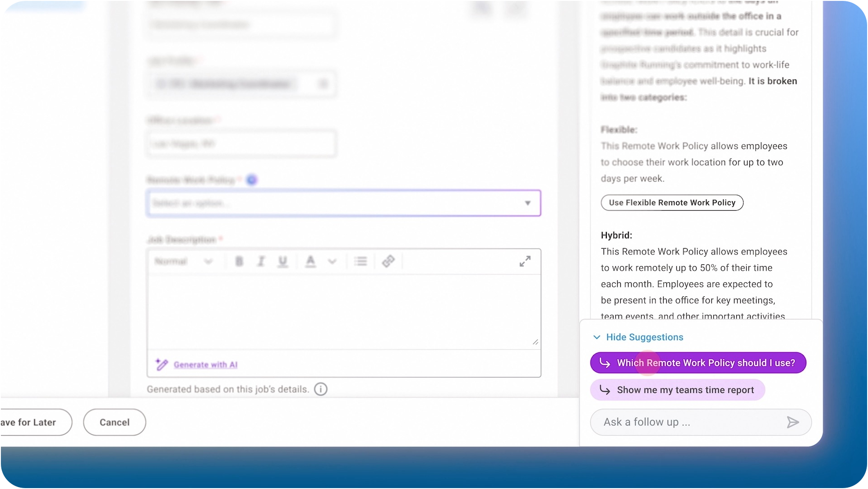Open the info icon next to job details note
Screen dimensions: 868x489
point(321,389)
